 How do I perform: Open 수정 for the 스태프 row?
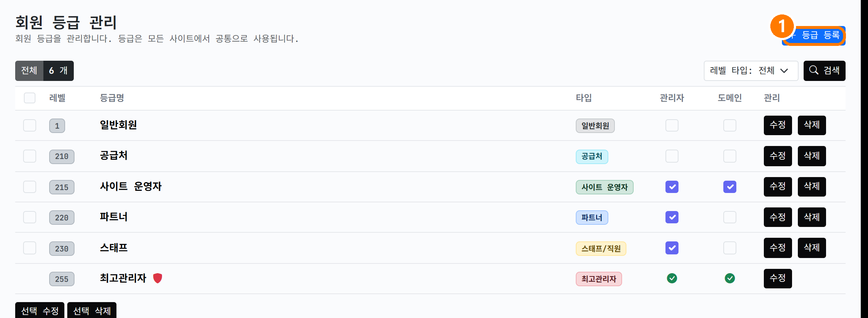pos(778,248)
